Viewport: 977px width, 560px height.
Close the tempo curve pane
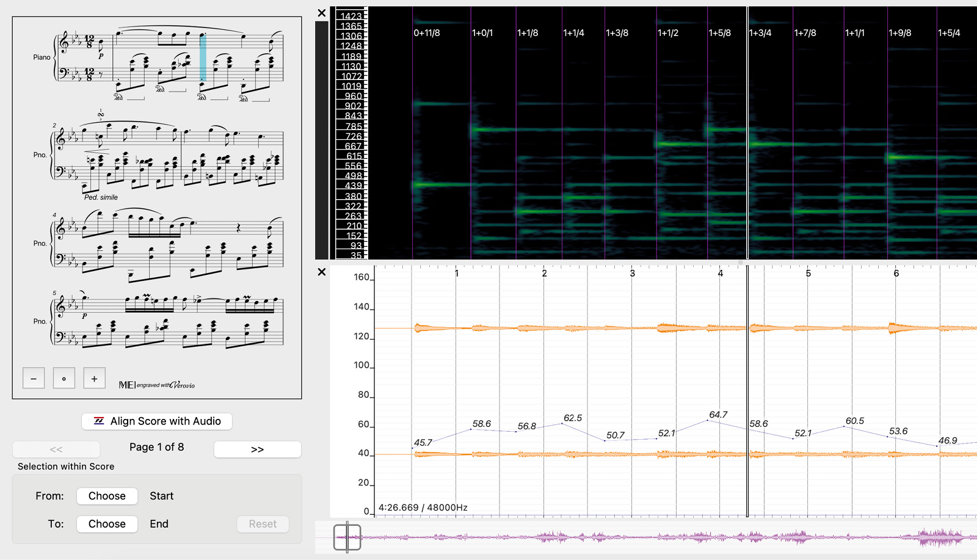322,272
